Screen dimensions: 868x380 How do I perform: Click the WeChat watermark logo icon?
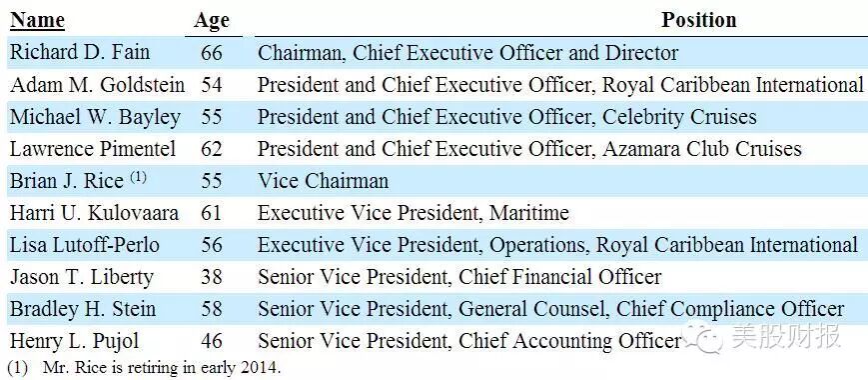[703, 336]
